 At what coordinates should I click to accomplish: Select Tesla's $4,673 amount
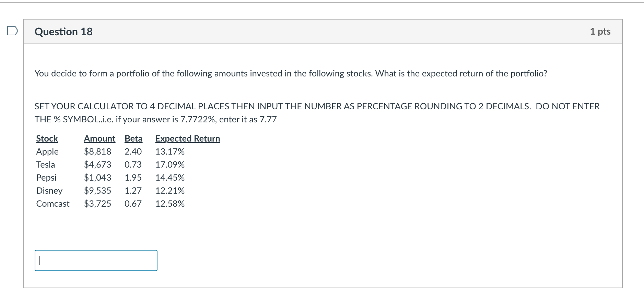point(97,165)
